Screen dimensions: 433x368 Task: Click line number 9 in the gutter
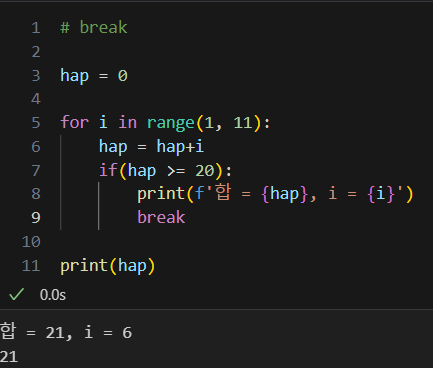tap(36, 218)
